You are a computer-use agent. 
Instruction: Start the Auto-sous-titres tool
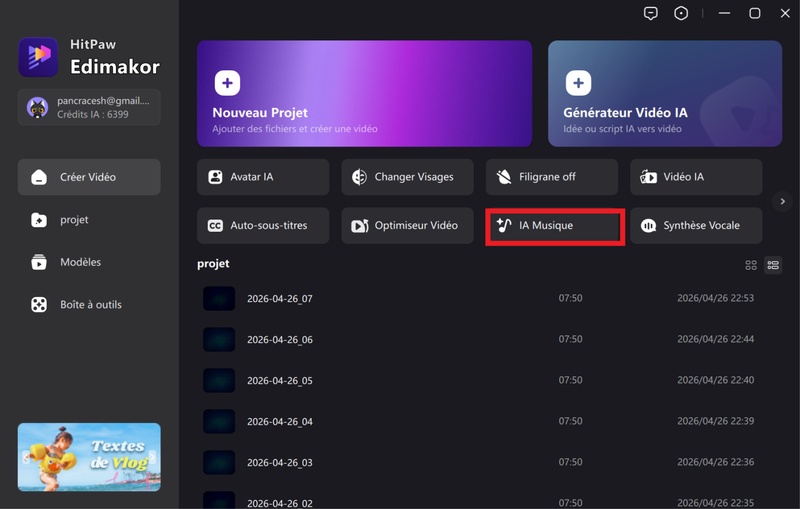pyautogui.click(x=263, y=225)
